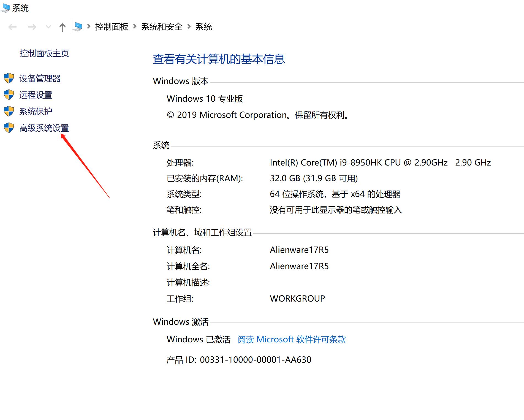Image resolution: width=524 pixels, height=420 pixels.
Task: Open 阅读 Microsoft 软件许可条款 link
Action: pyautogui.click(x=292, y=339)
